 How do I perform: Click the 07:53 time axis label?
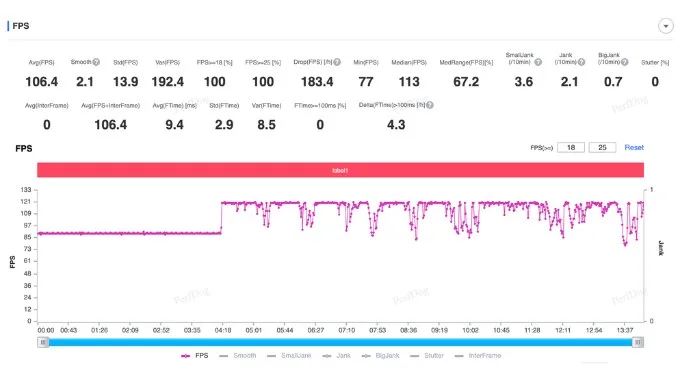[x=378, y=330]
